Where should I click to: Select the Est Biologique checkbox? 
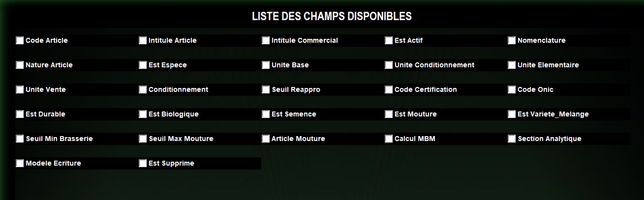[143, 114]
